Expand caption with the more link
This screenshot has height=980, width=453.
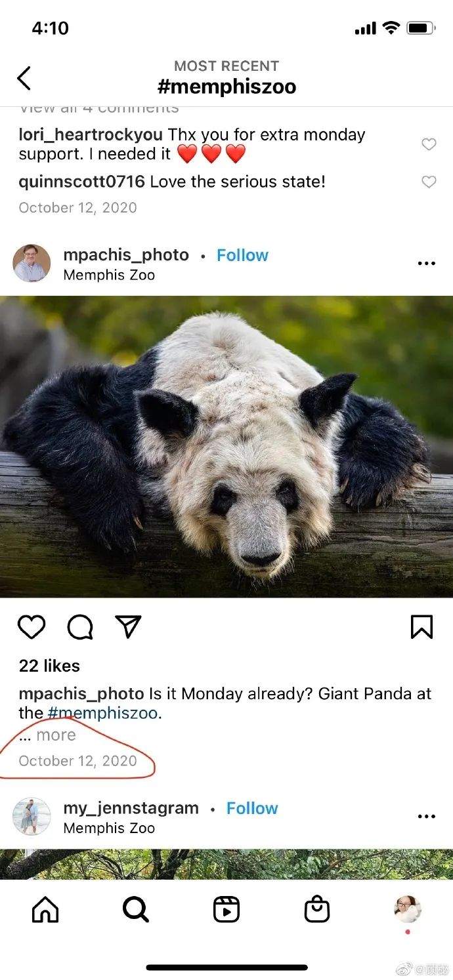click(x=56, y=735)
